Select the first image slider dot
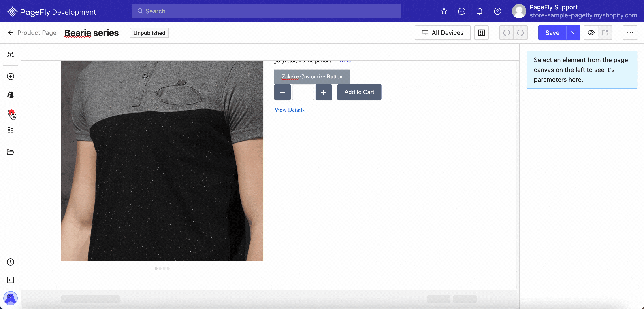The width and height of the screenshot is (644, 309). (156, 268)
